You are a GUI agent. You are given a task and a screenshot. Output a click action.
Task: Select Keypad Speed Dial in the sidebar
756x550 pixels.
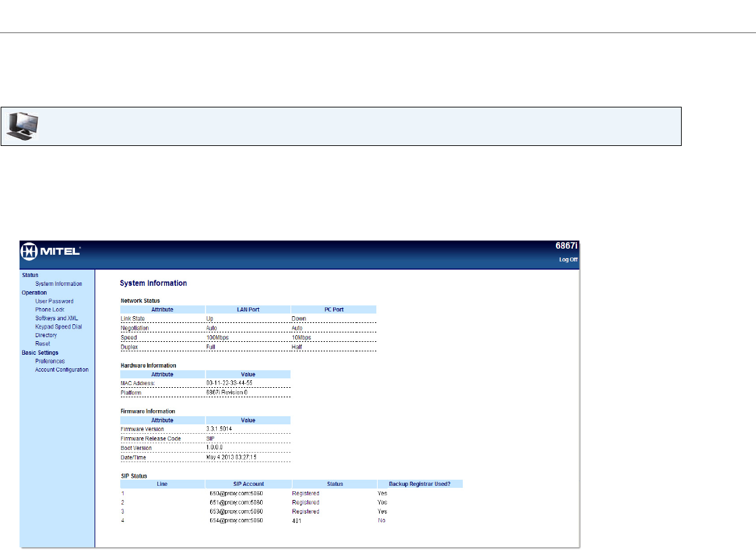pyautogui.click(x=58, y=327)
